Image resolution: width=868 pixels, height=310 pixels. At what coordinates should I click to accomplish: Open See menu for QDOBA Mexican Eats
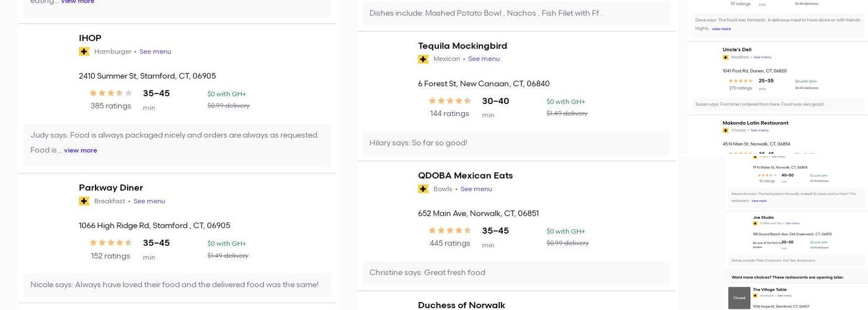pyautogui.click(x=476, y=189)
